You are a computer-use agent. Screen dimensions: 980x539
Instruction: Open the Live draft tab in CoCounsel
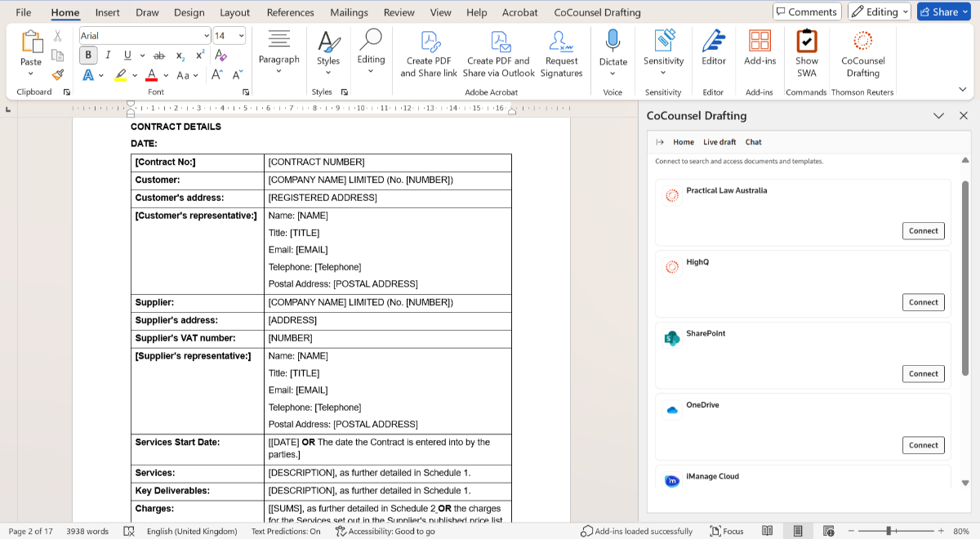tap(719, 142)
